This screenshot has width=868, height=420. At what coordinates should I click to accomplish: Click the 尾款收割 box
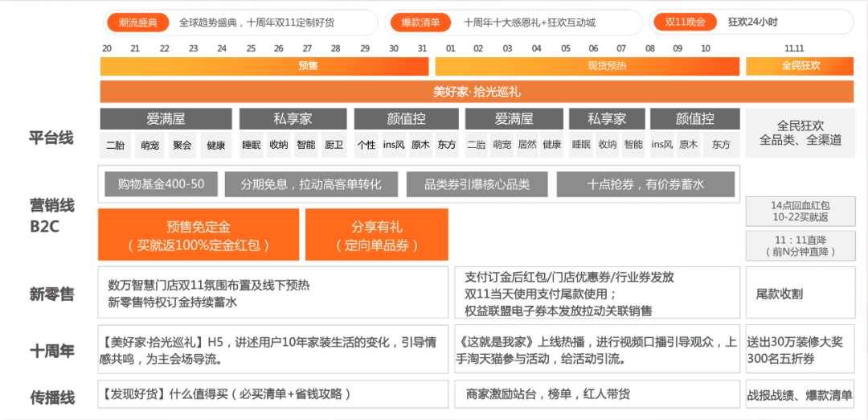800,294
